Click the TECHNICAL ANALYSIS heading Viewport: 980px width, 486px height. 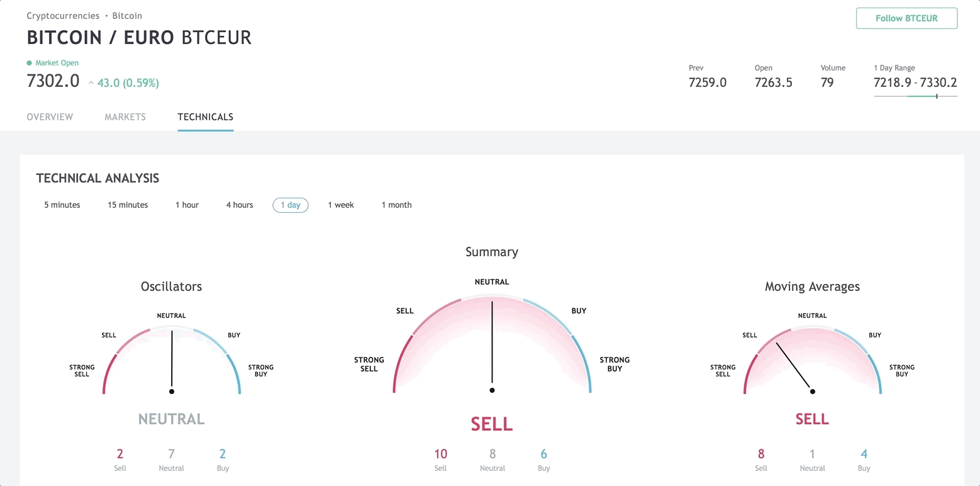[x=97, y=178]
